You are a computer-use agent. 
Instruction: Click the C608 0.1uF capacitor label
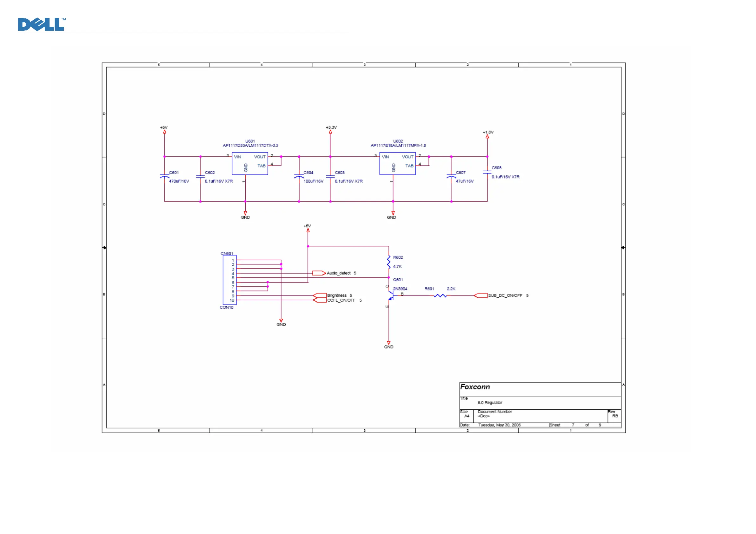tap(496, 168)
